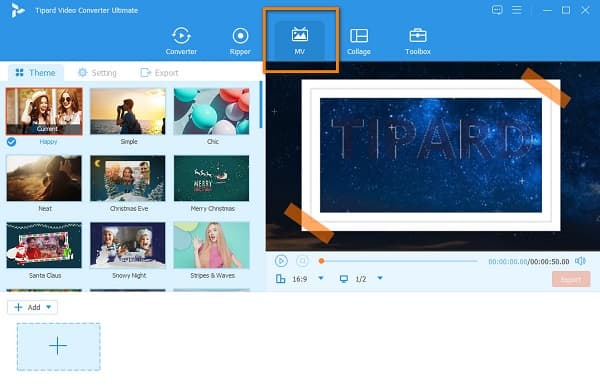The height and width of the screenshot is (388, 600).
Task: Click the Add files button
Action: [x=27, y=307]
